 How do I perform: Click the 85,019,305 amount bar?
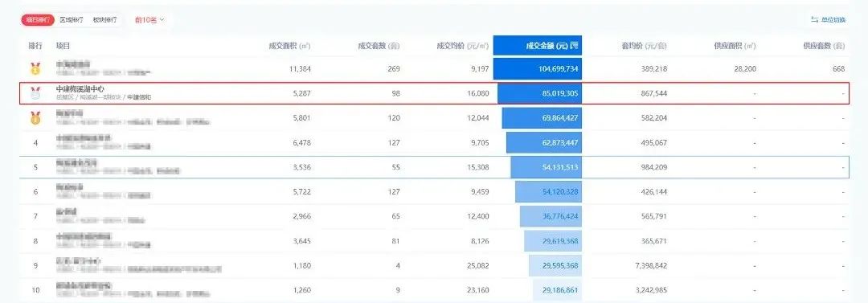coord(539,93)
